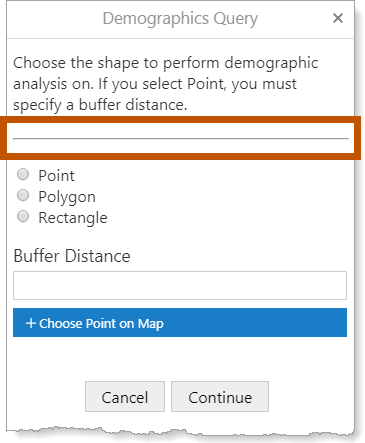The height and width of the screenshot is (443, 365).
Task: Click the Choose Point on Map button
Action: (180, 323)
